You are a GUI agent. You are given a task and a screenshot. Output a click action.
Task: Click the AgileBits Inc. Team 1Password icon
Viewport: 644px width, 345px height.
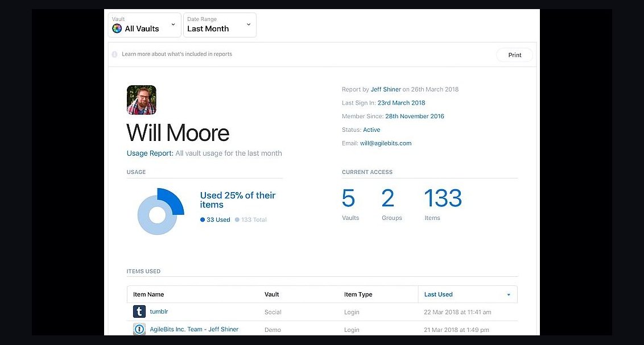point(139,329)
